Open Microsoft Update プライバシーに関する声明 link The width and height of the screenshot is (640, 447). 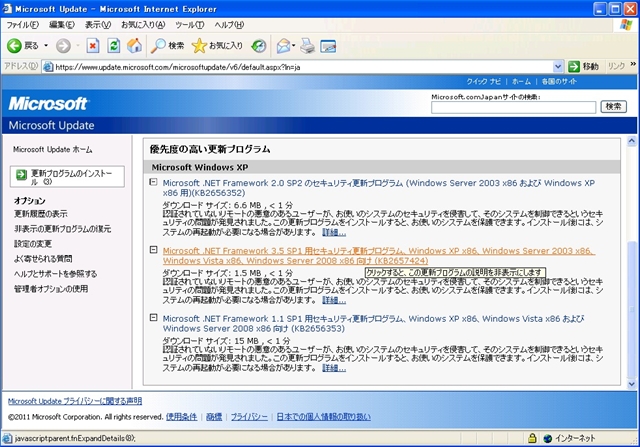(x=75, y=401)
